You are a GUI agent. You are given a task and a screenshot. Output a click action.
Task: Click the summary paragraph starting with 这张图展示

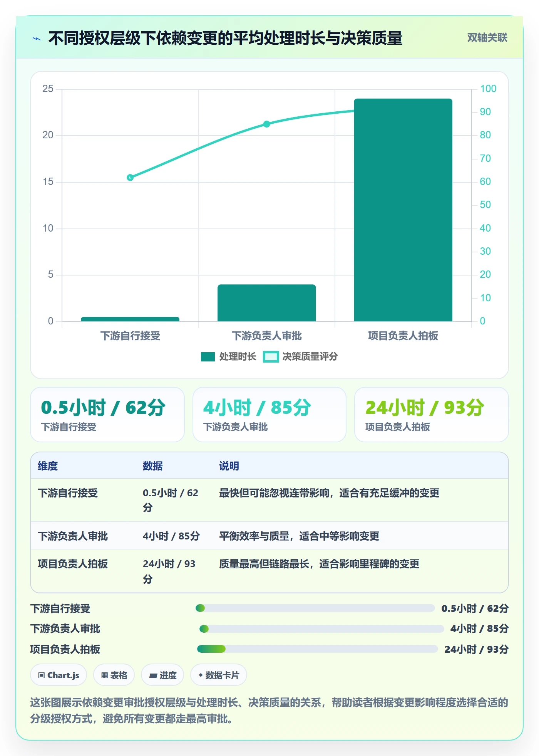pyautogui.click(x=269, y=711)
